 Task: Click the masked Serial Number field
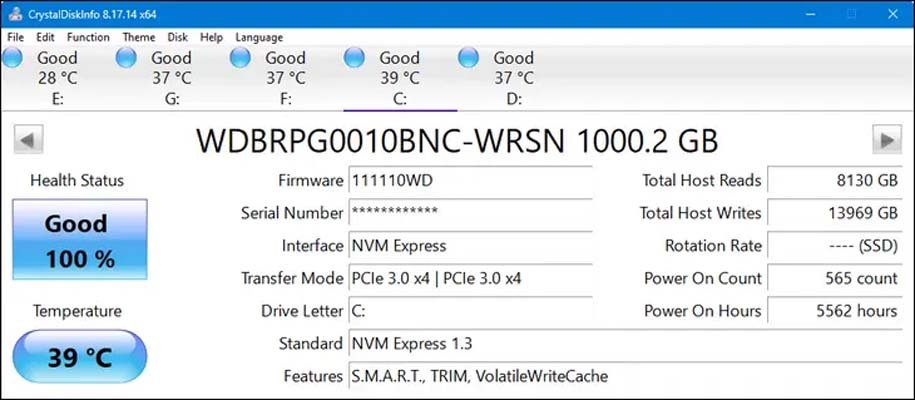470,213
